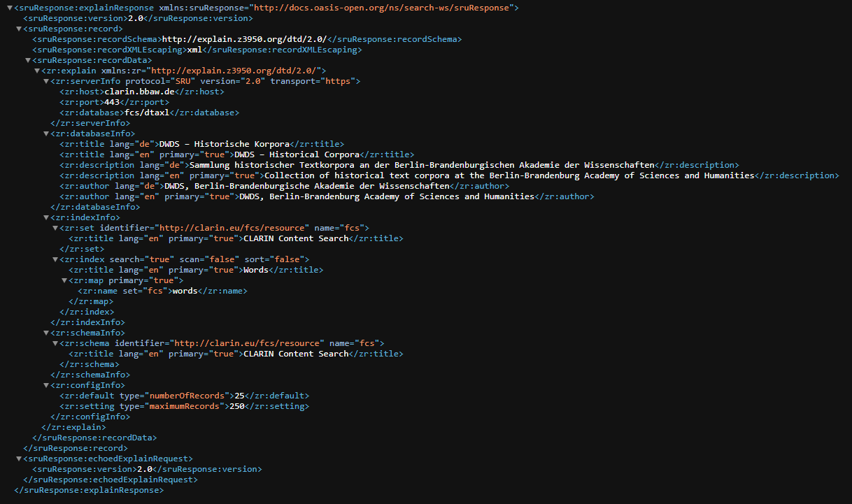Collapse the zr:index element
The image size is (852, 504).
click(x=55, y=259)
